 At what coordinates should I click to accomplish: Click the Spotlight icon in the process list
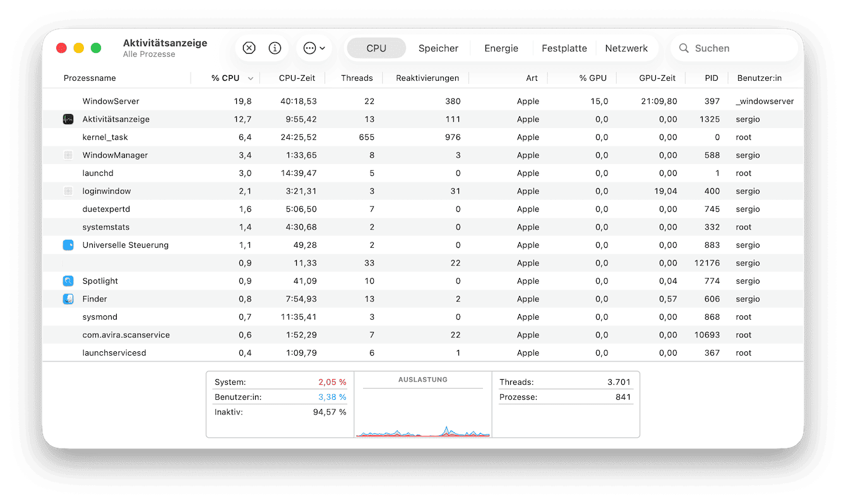click(68, 281)
